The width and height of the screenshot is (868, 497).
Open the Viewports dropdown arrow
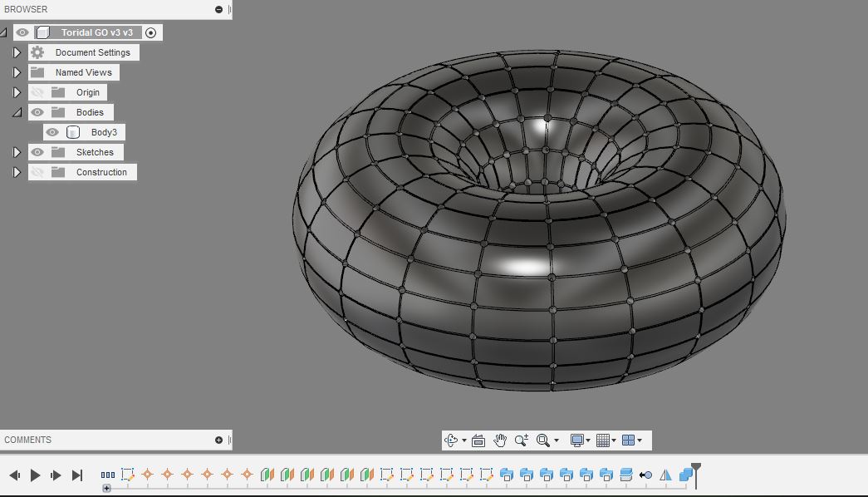click(x=640, y=440)
